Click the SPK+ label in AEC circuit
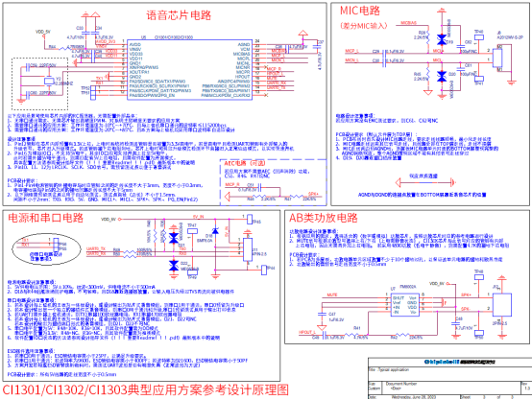This screenshot has width=532, height=400. 313,194
